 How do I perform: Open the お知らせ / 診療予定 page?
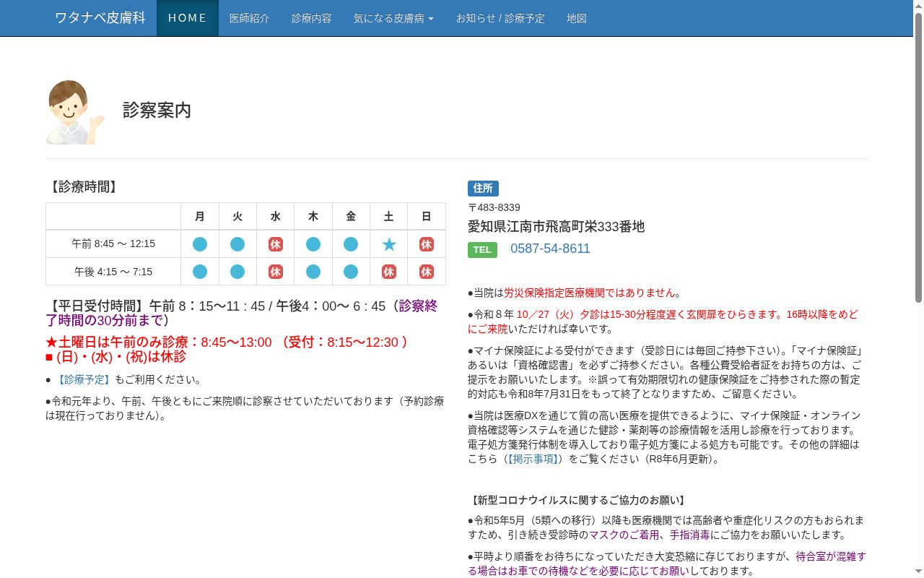[500, 18]
